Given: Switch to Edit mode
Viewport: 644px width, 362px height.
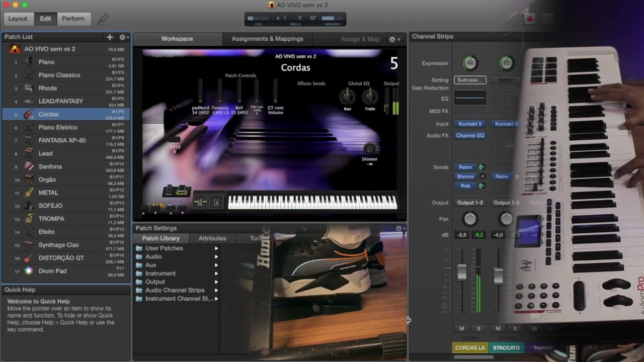Looking at the screenshot, I should [45, 19].
